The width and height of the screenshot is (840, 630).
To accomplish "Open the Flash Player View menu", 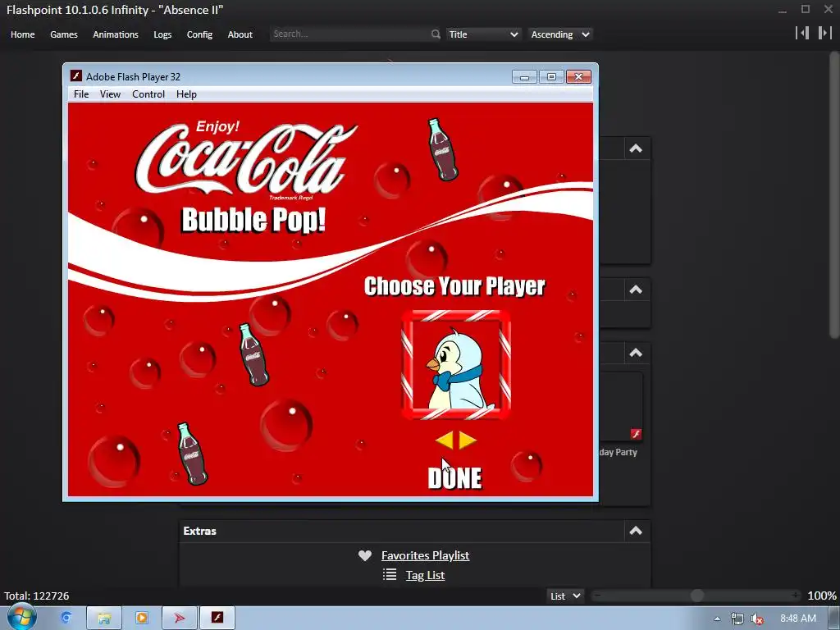I will [x=111, y=94].
